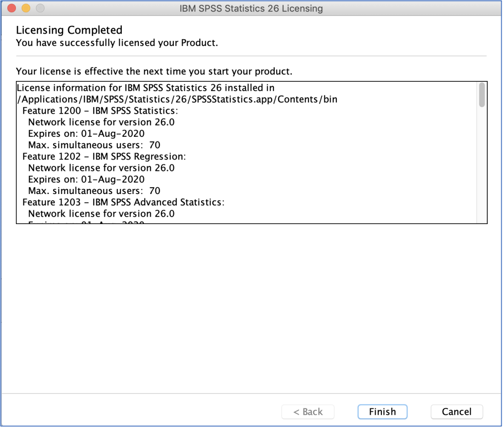Click the "License information for IBM SPSS Statistics 26" line
The width and height of the screenshot is (504, 428).
[146, 88]
